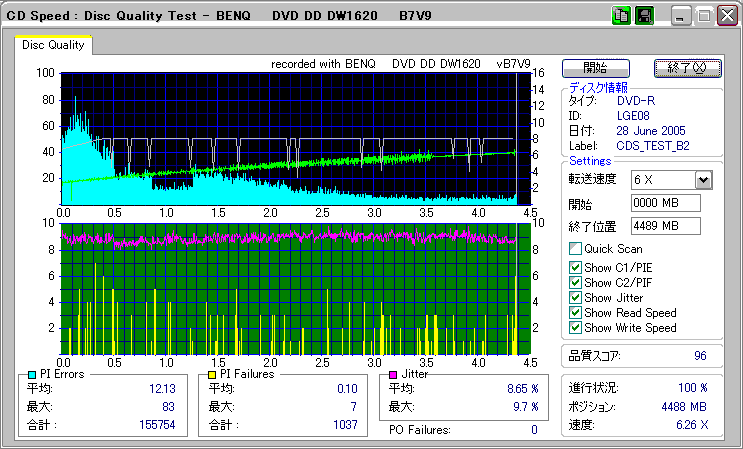Uncheck Show C1/PIE option
743x449 pixels.
575,267
